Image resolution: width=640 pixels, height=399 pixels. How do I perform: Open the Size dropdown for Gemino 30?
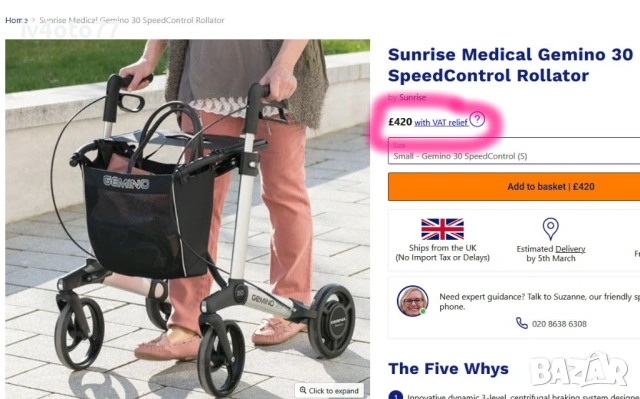pos(514,151)
